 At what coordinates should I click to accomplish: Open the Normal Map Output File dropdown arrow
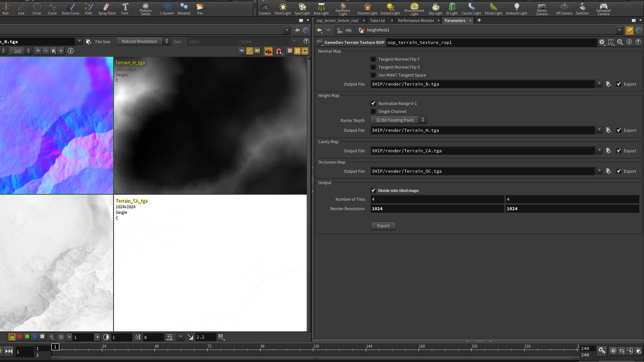tap(599, 84)
